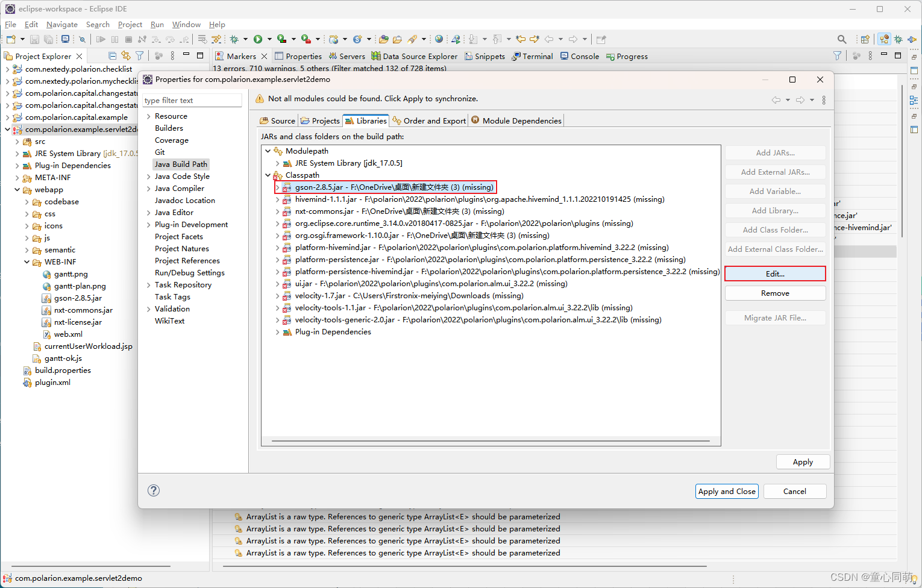Click the Open Web Browser globe icon
922x588 pixels.
click(439, 39)
